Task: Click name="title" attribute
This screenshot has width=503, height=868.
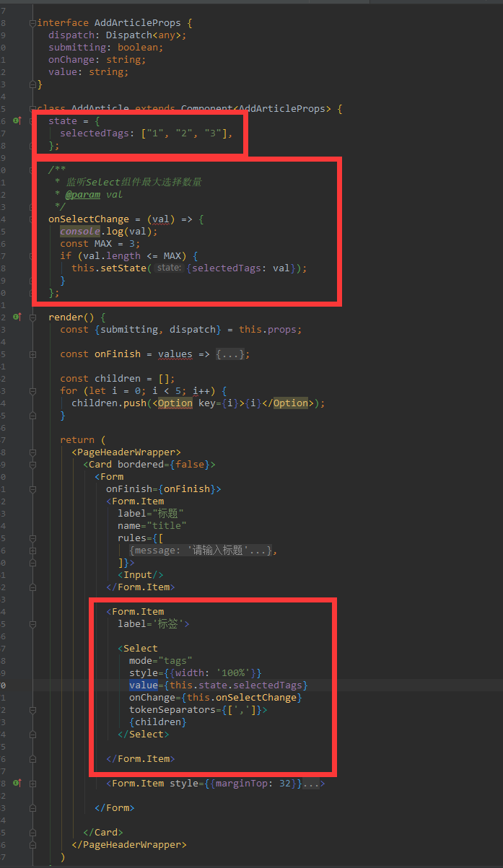Action: point(152,525)
